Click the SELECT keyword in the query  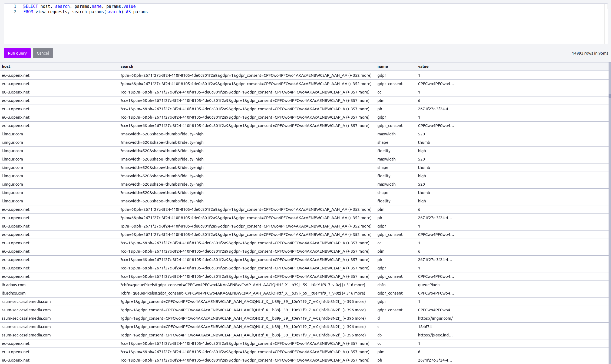[31, 6]
